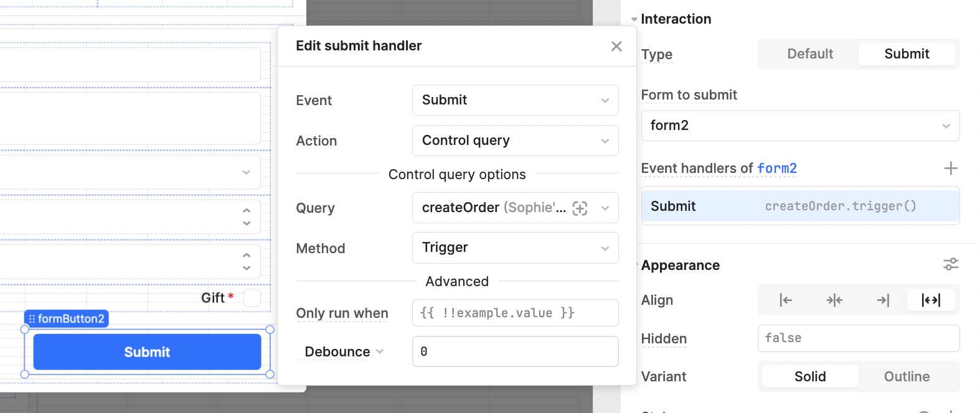Click the top text input on the form canvas
This screenshot has width=980, height=413.
click(x=130, y=65)
